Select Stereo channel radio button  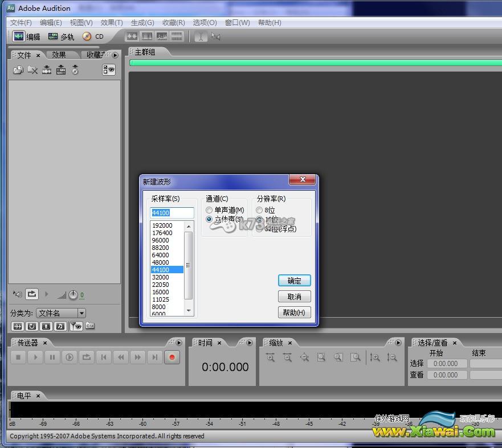(x=209, y=219)
